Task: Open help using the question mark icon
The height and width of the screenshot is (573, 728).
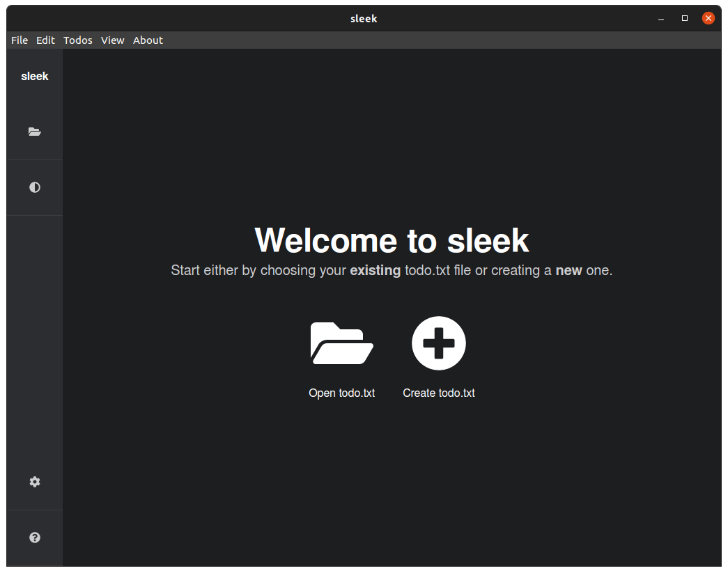Action: pos(34,537)
